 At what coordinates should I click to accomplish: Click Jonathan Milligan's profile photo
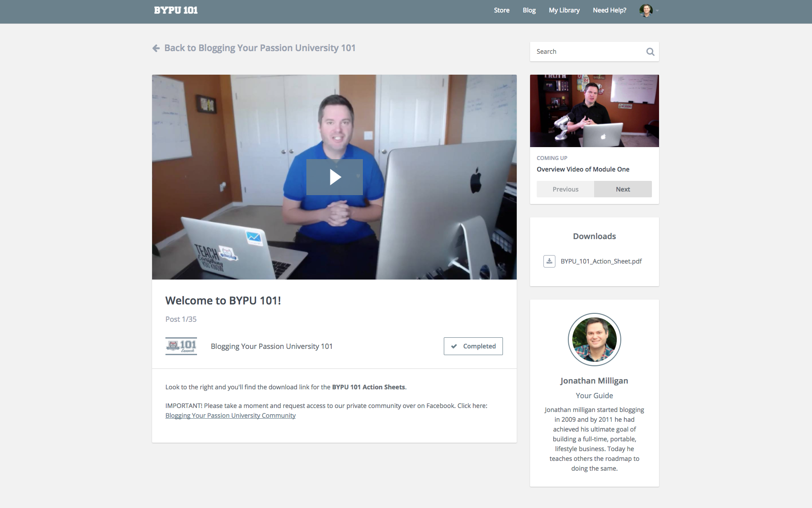coord(594,340)
